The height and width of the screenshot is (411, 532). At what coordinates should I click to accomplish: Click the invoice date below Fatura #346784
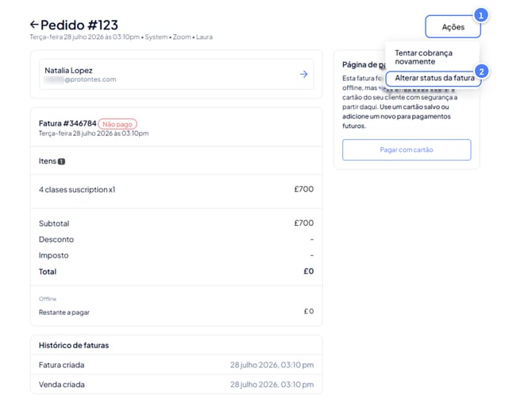[x=94, y=134]
